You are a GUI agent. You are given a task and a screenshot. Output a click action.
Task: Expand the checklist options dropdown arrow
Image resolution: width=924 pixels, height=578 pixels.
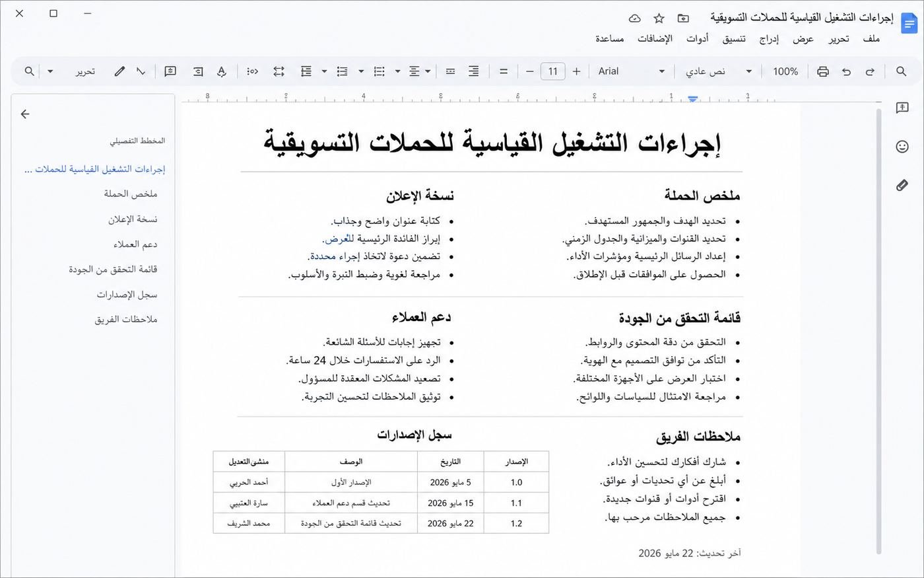(x=397, y=71)
